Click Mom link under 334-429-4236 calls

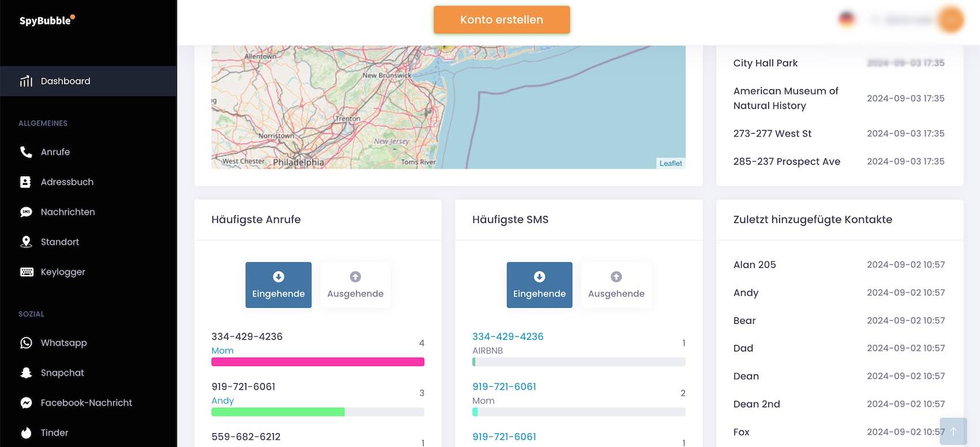(223, 351)
